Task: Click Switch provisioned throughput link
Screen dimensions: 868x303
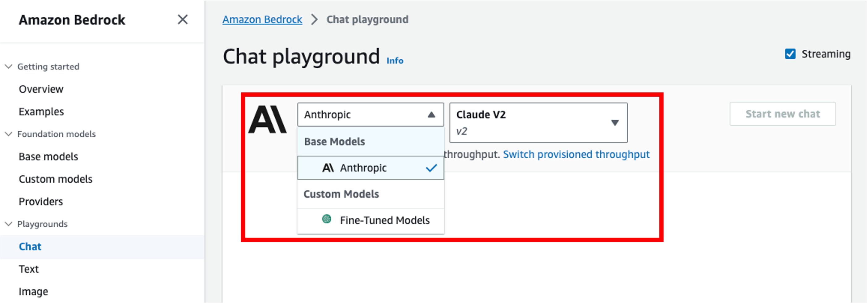Action: (576, 154)
